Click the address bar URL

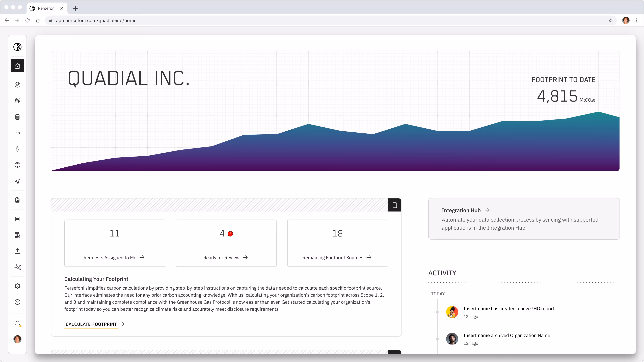tap(96, 20)
